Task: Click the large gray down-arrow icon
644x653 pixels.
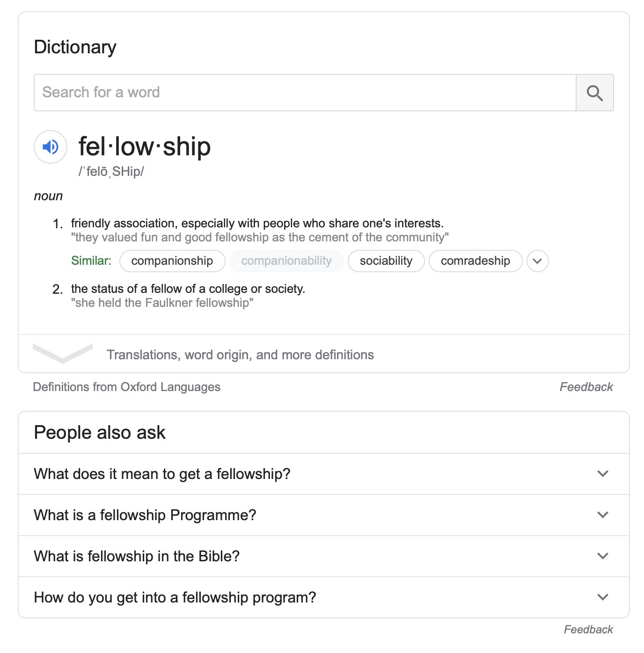Action: point(63,353)
